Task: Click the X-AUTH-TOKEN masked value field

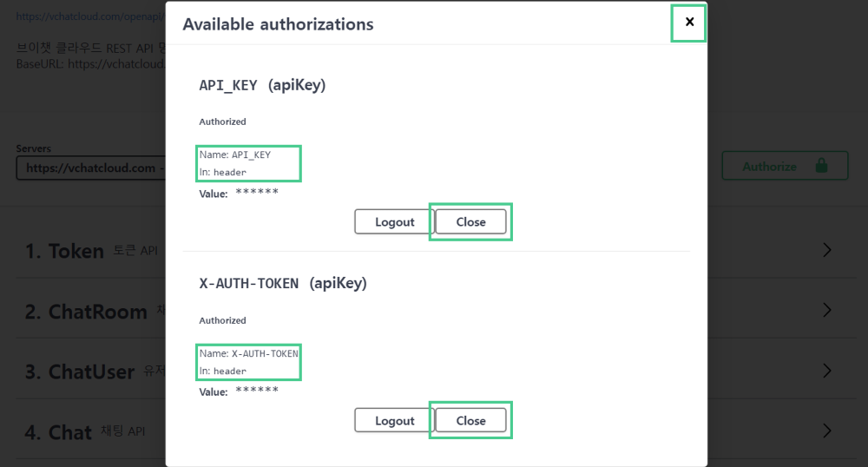Action: [x=257, y=390]
